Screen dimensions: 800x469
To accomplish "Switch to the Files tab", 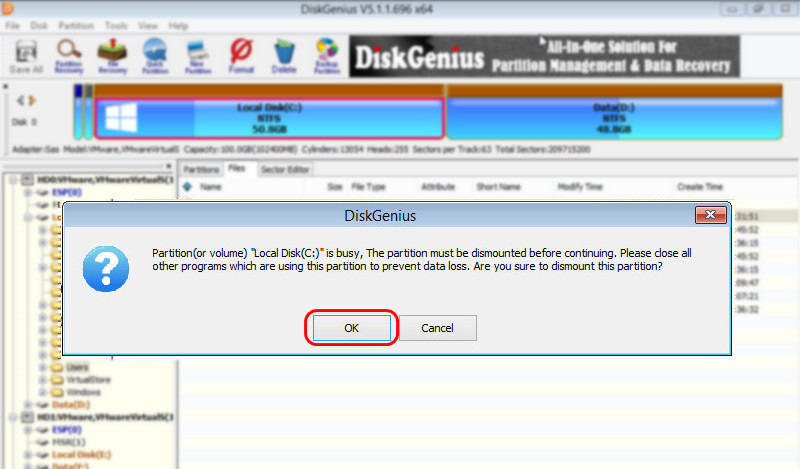I will coord(237,168).
